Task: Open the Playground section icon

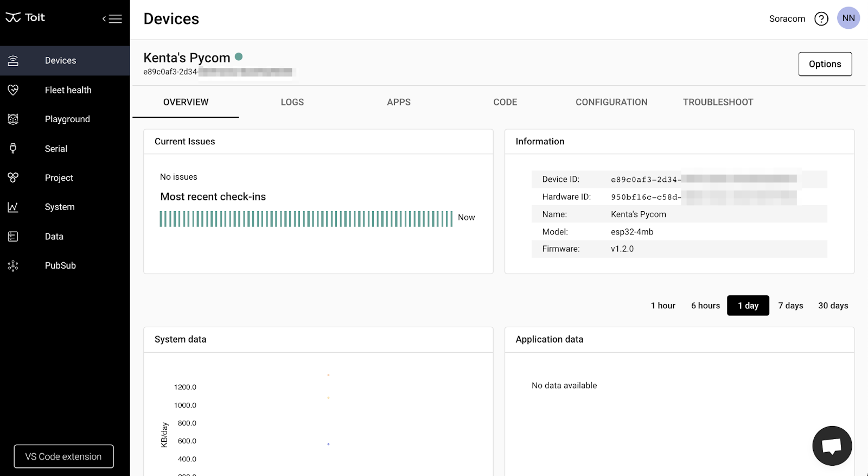Action: (x=13, y=119)
